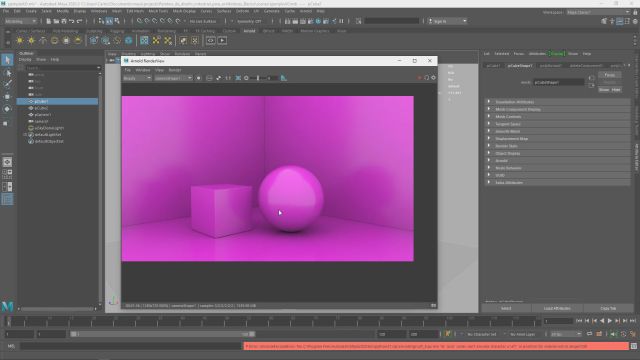Click the blue histogram icon in RenderView
640x360 pixels.
coord(284,78)
